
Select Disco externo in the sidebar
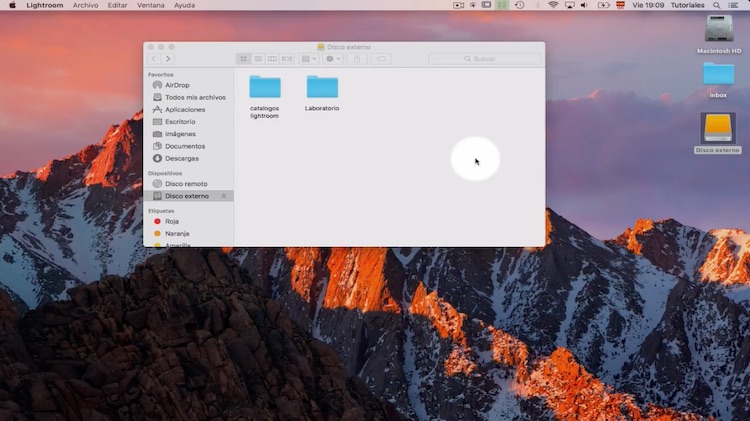tap(188, 196)
